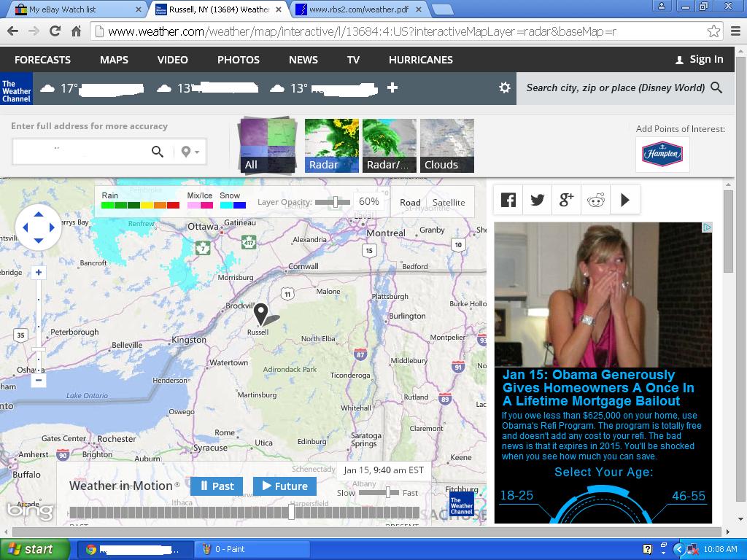Click the Reddit share icon

596,201
